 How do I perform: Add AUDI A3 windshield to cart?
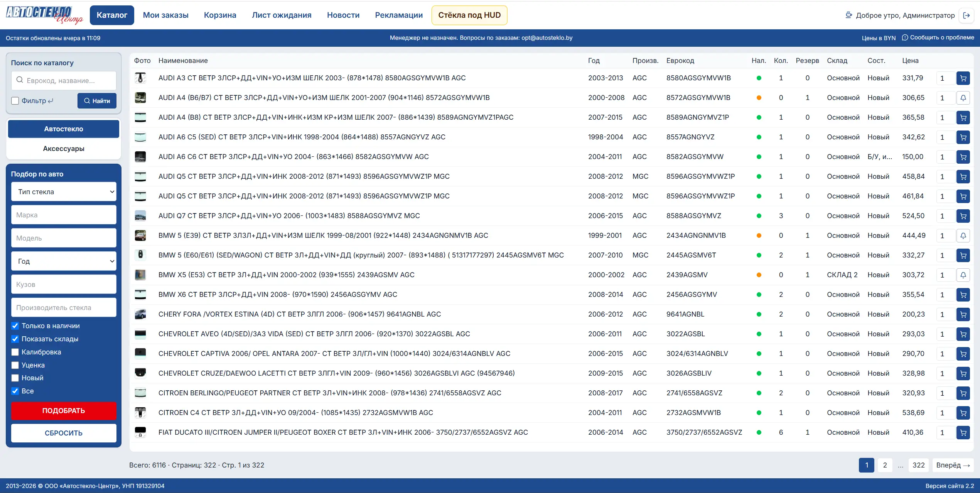[x=963, y=78]
